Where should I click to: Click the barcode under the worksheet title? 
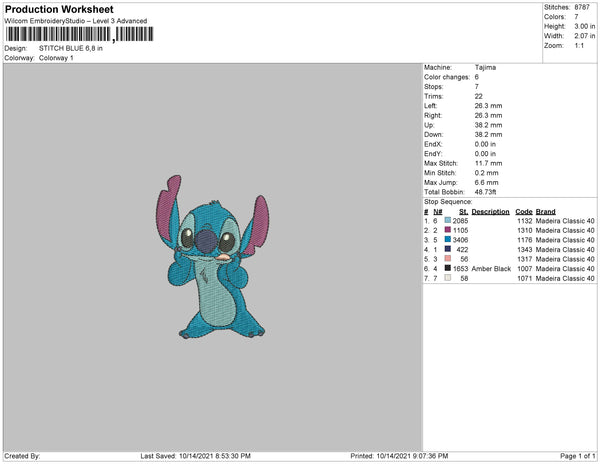tap(79, 34)
